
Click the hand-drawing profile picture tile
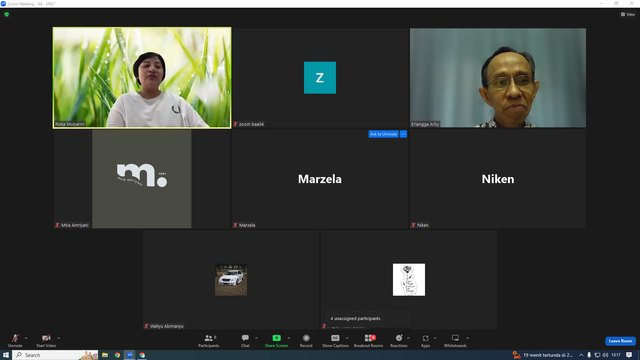[409, 280]
